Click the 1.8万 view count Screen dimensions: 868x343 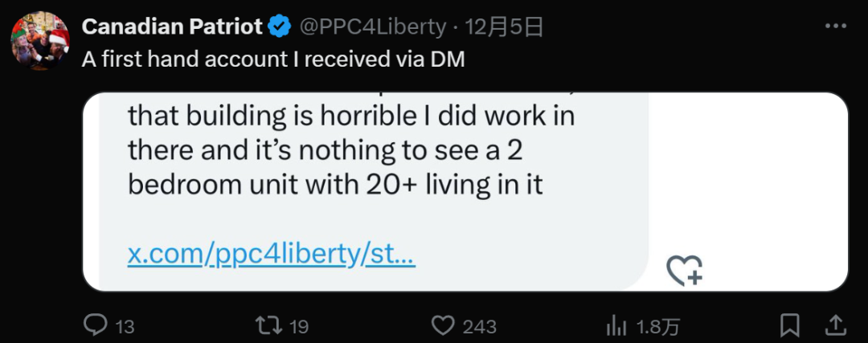click(657, 327)
